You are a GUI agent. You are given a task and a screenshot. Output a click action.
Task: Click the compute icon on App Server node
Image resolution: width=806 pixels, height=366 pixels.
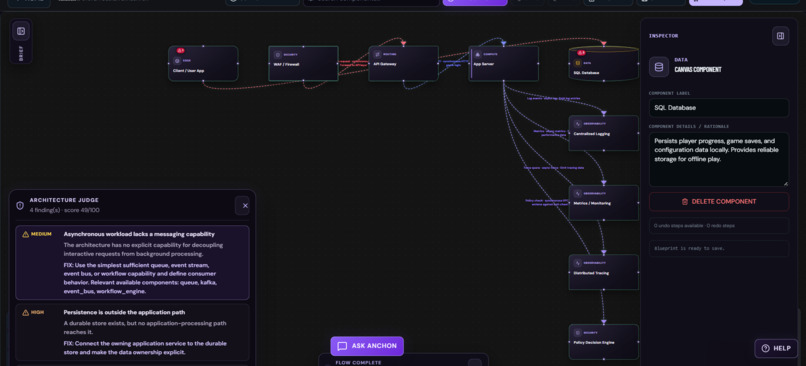click(478, 54)
